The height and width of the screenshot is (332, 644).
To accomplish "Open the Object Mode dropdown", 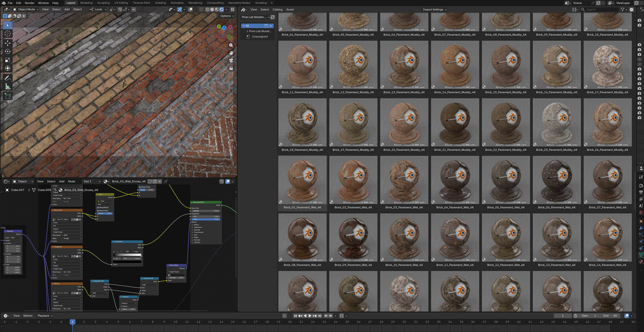I will click(x=26, y=10).
